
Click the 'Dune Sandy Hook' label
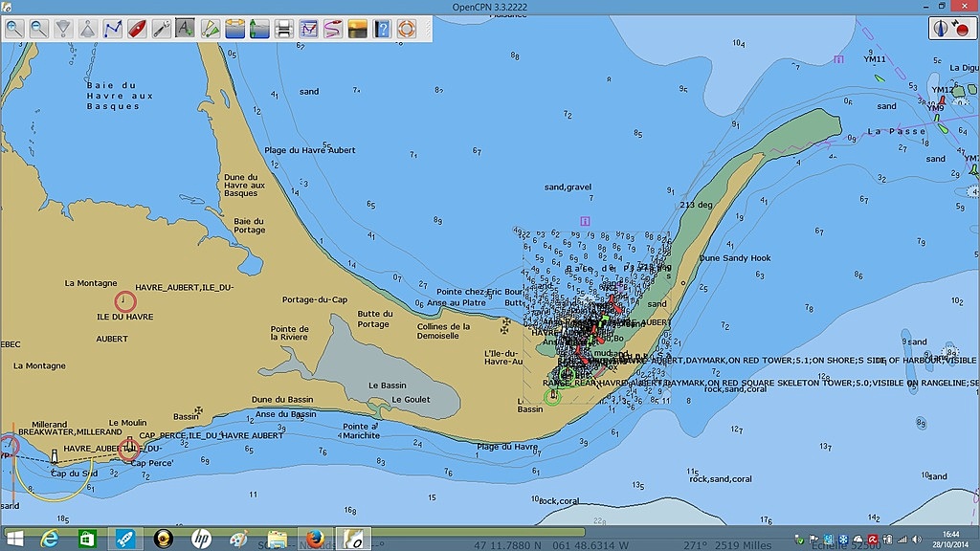[735, 258]
